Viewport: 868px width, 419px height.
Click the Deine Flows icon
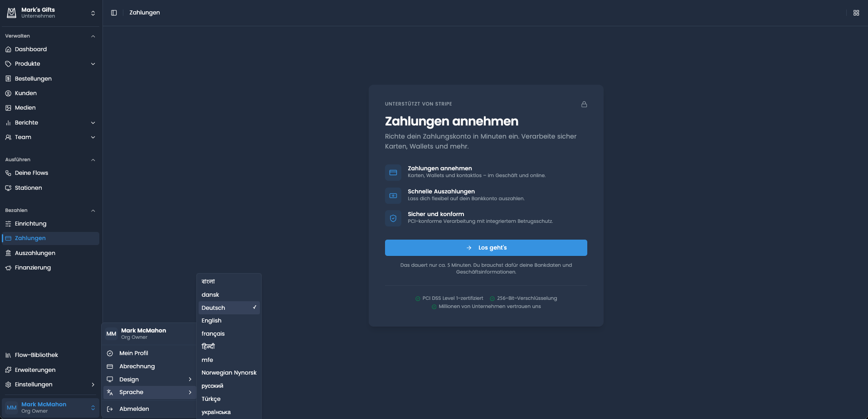point(8,173)
